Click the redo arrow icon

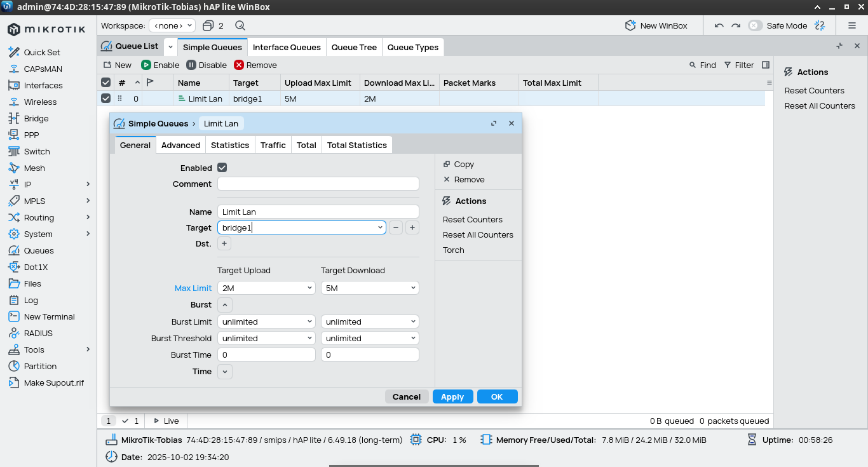pos(736,25)
